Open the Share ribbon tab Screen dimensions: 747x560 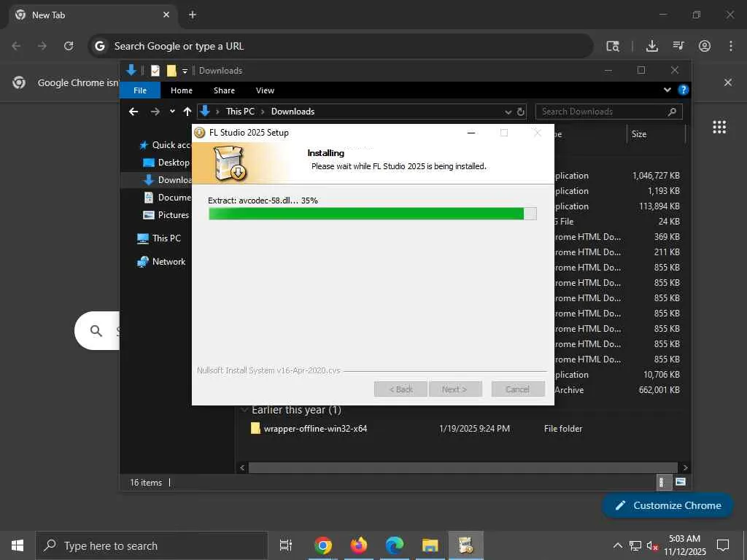point(225,90)
